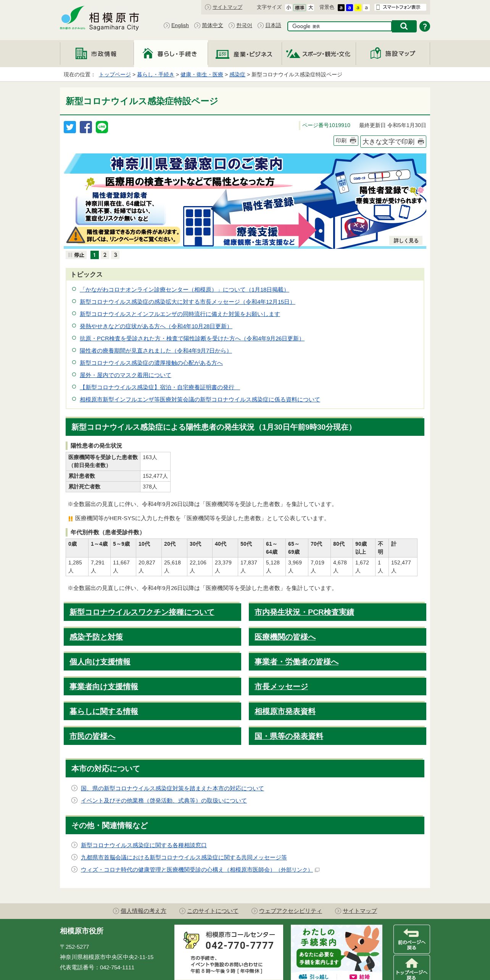Open わたしの手続案内 banner image
This screenshot has width=490, height=980.
coord(336,947)
